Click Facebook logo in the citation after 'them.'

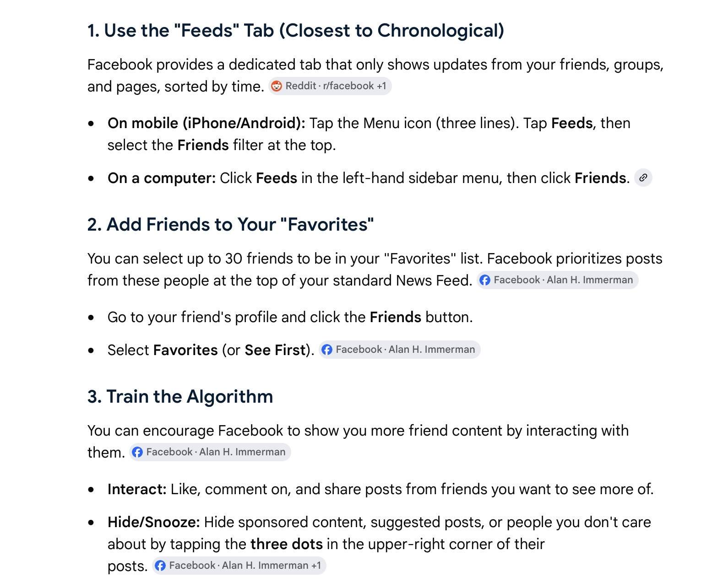137,452
